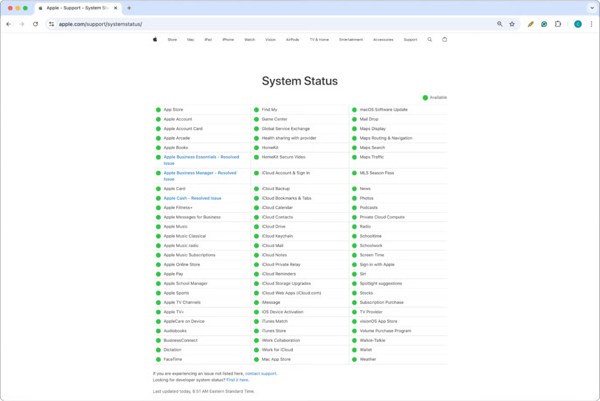The height and width of the screenshot is (401, 600).
Task: Click the green status dot beside iMessage
Action: (256, 302)
